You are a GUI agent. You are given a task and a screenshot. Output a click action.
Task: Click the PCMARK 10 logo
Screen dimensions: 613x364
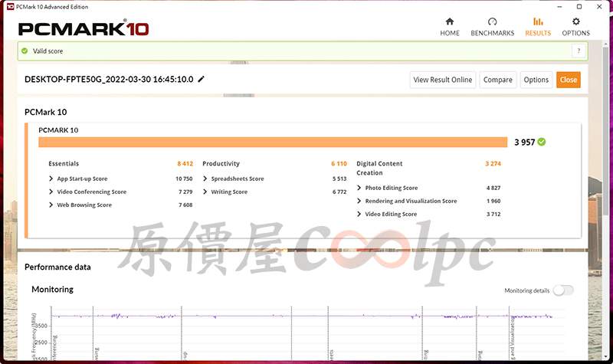[x=84, y=28]
